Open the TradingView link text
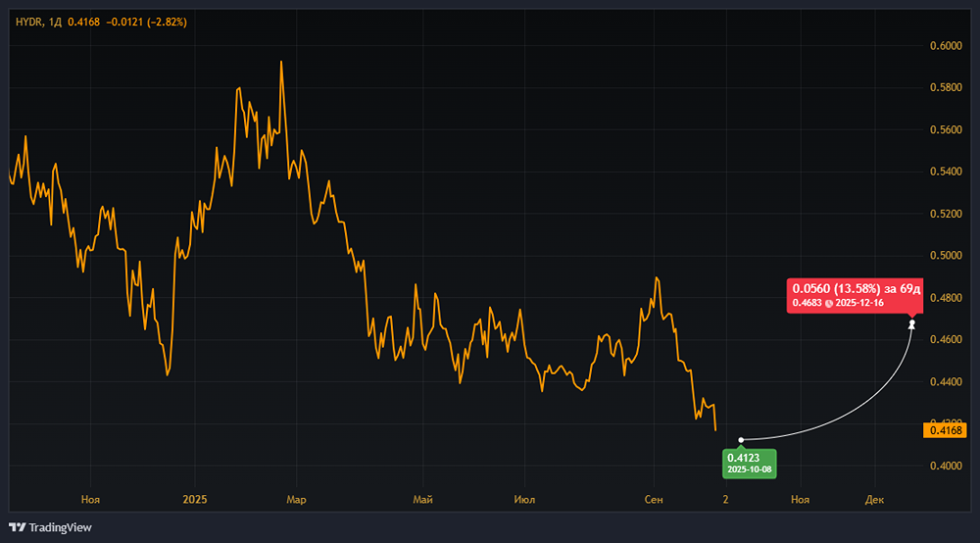The width and height of the screenshot is (980, 543). (x=60, y=527)
